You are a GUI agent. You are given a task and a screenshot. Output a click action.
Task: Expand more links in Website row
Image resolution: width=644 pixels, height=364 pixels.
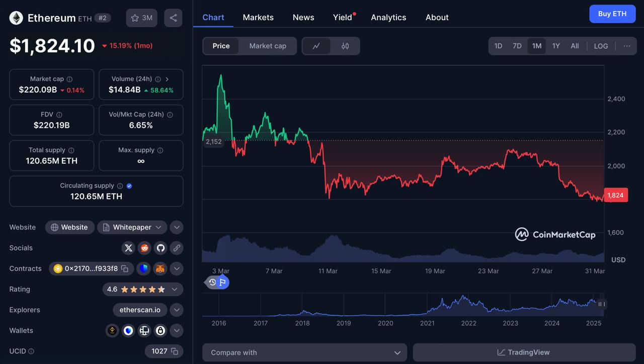click(177, 228)
